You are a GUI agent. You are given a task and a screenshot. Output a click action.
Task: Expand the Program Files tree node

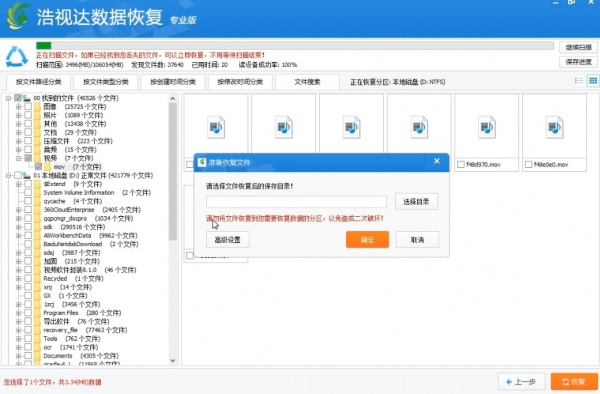18,313
